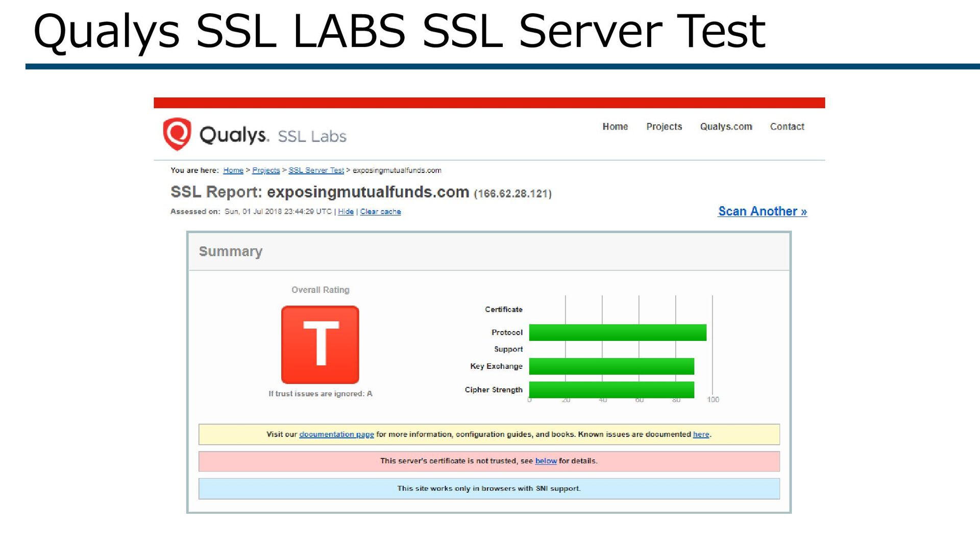
Task: Go to Qualys.com in top navigation
Action: pos(726,127)
